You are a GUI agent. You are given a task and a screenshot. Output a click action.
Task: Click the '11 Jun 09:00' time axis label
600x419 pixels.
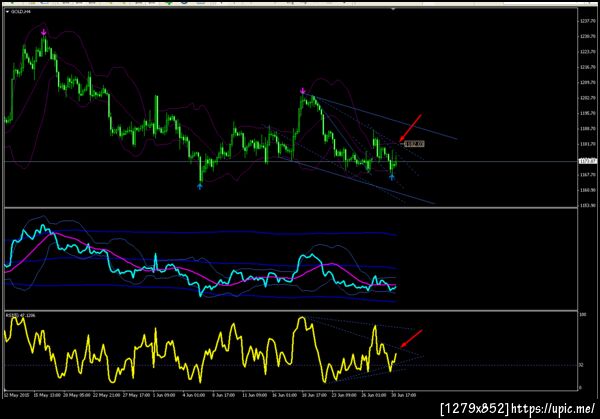tap(254, 395)
